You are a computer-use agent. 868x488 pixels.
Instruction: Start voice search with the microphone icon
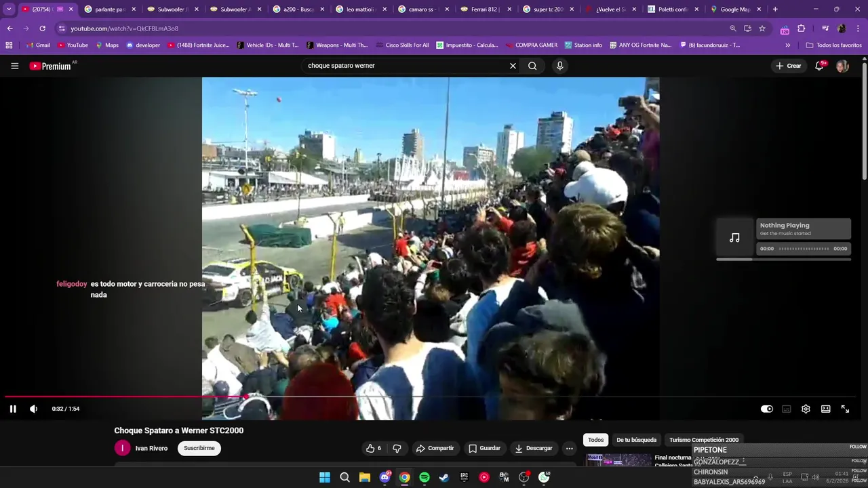[559, 66]
